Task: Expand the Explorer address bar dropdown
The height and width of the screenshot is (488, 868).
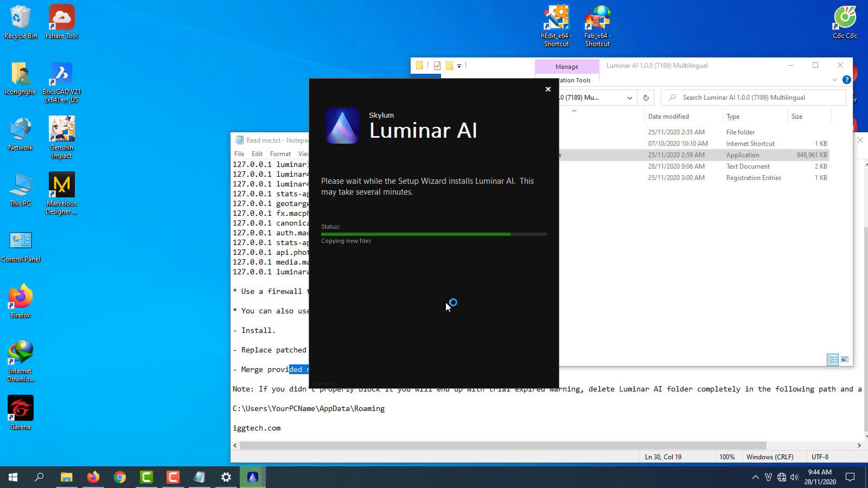Action: (629, 98)
